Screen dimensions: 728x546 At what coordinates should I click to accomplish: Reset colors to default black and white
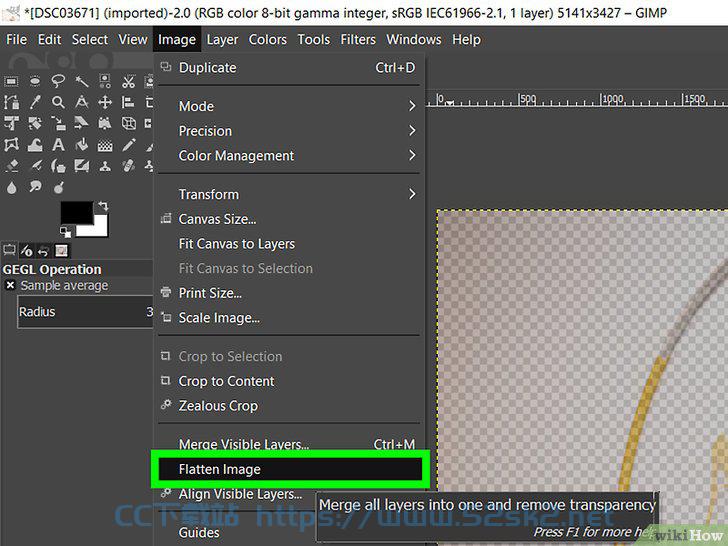(65, 232)
